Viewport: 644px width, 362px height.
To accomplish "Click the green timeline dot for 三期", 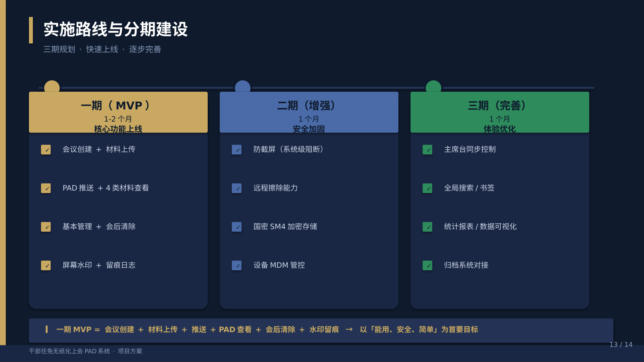I will (433, 87).
